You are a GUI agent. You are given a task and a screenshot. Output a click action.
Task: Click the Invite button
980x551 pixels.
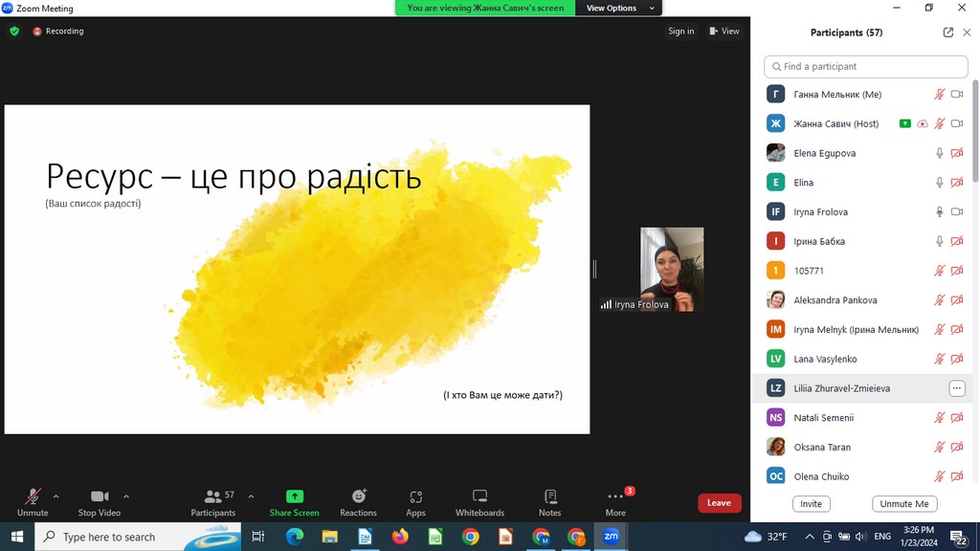click(811, 504)
